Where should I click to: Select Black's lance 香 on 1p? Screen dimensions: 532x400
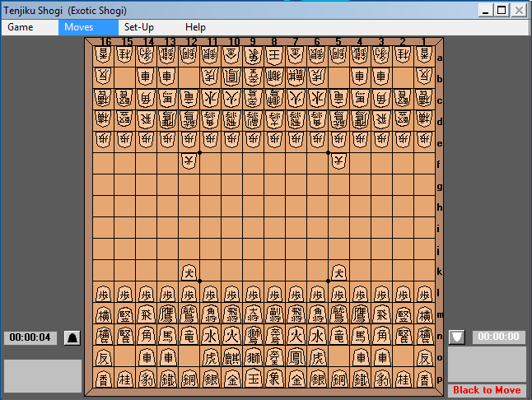[424, 379]
